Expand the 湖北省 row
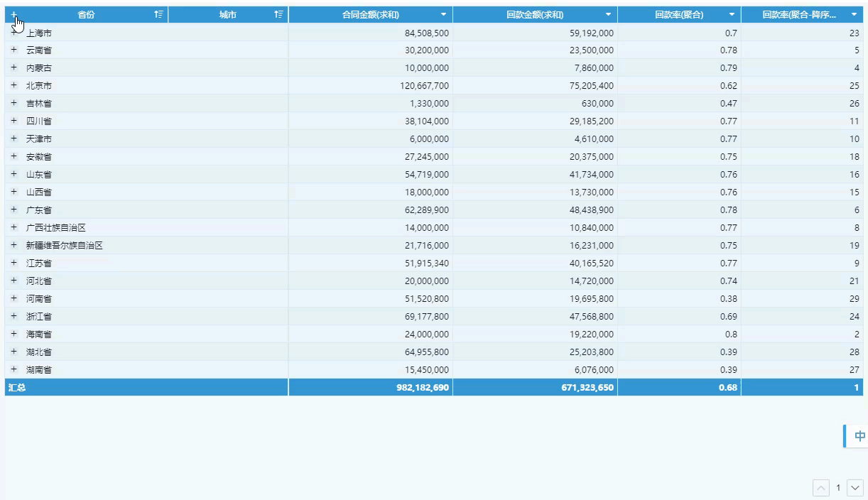This screenshot has height=500, width=868. [x=13, y=352]
